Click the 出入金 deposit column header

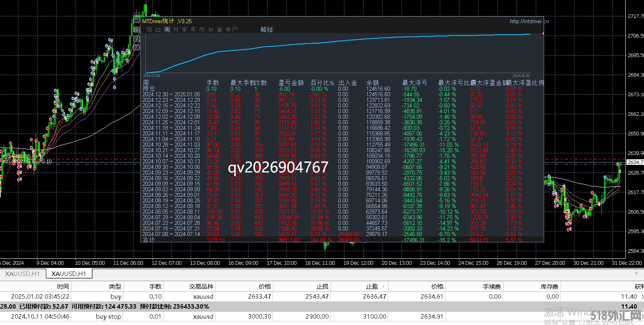348,83
